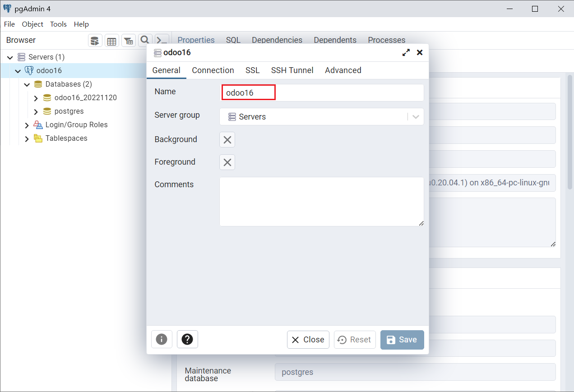Open the Object menu
This screenshot has height=392, width=574.
pyautogui.click(x=32, y=24)
